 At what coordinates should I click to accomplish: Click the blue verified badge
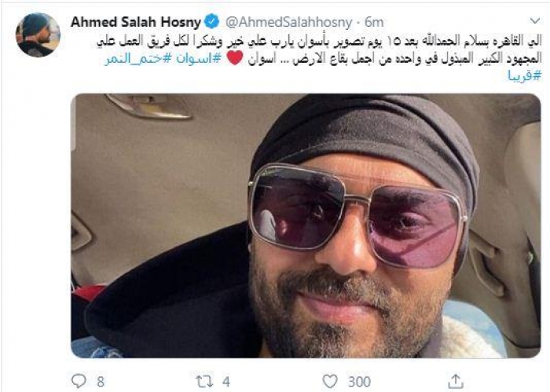point(211,22)
